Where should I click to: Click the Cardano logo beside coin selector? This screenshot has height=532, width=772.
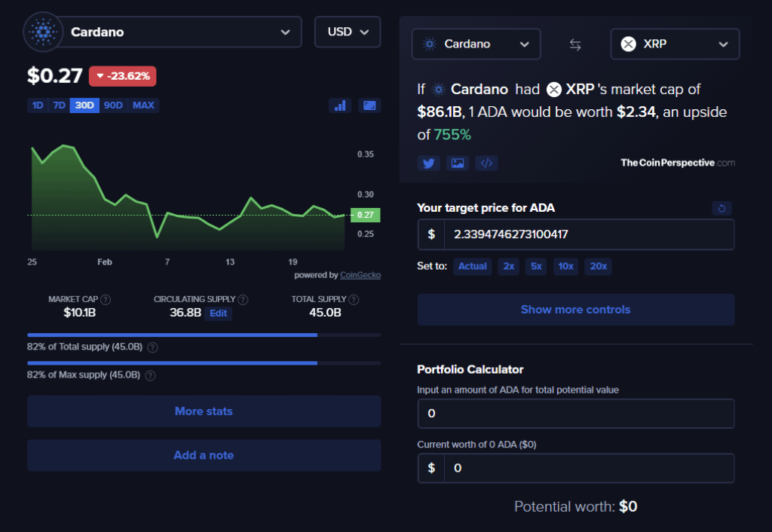(x=43, y=32)
